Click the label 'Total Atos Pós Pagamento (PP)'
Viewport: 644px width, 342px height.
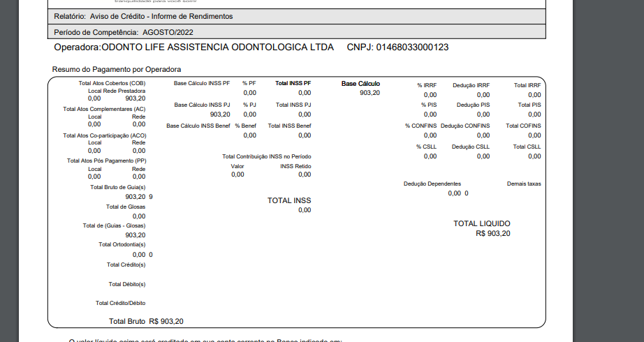[107, 161]
